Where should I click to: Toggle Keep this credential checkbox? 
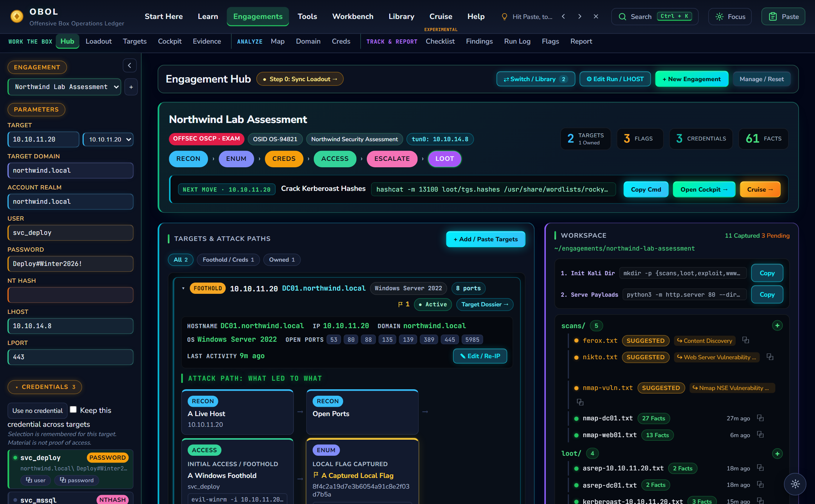click(73, 410)
